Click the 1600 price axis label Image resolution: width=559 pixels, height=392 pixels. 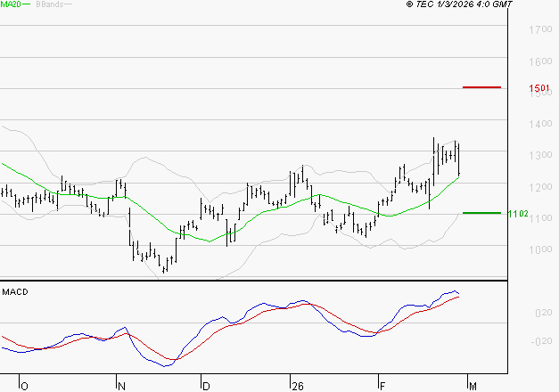[x=540, y=61]
